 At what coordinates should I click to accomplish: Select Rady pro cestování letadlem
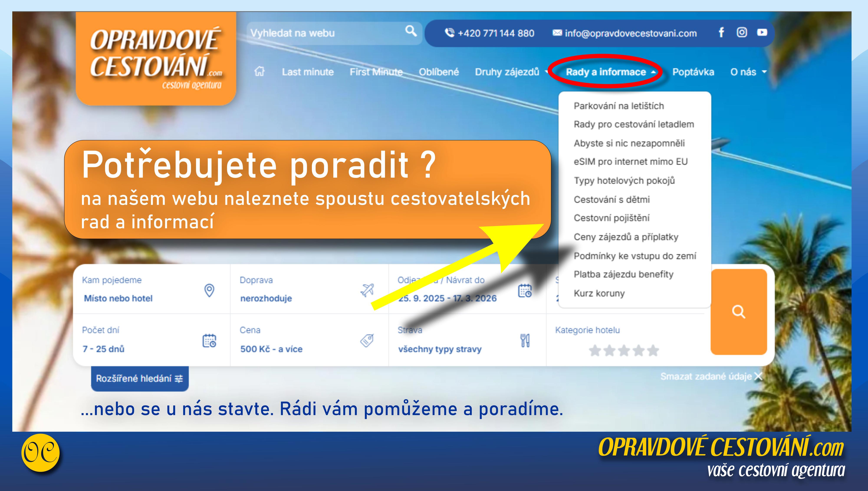pyautogui.click(x=634, y=124)
